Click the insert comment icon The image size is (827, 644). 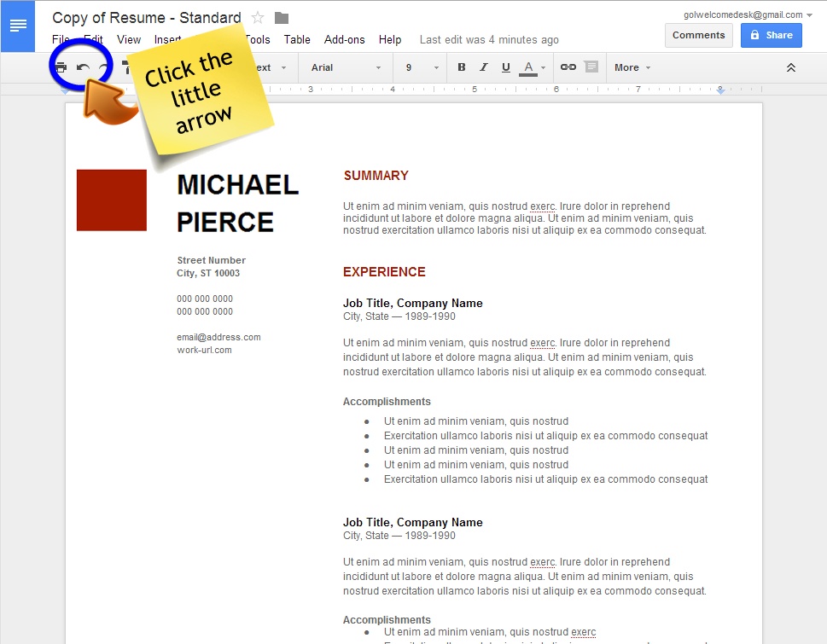coord(591,67)
